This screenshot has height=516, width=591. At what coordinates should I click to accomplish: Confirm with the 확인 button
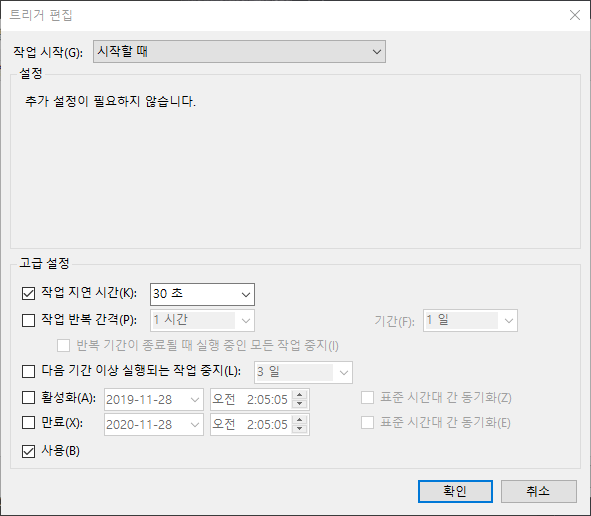455,491
